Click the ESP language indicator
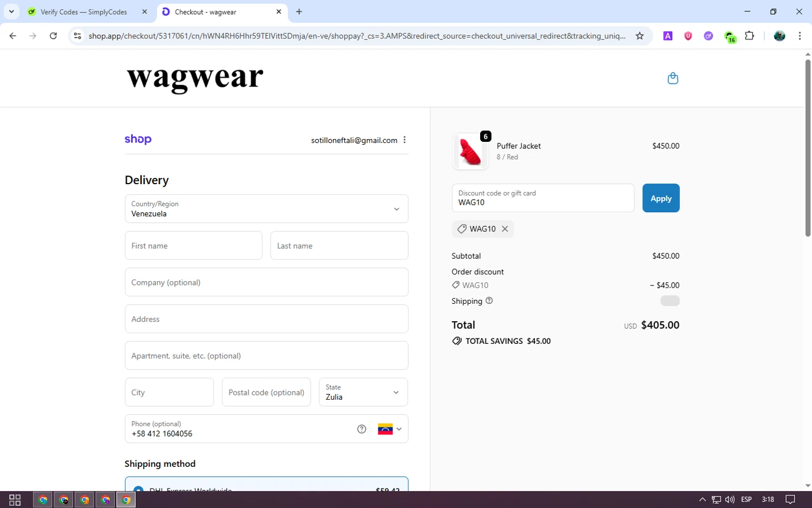 pyautogui.click(x=746, y=499)
